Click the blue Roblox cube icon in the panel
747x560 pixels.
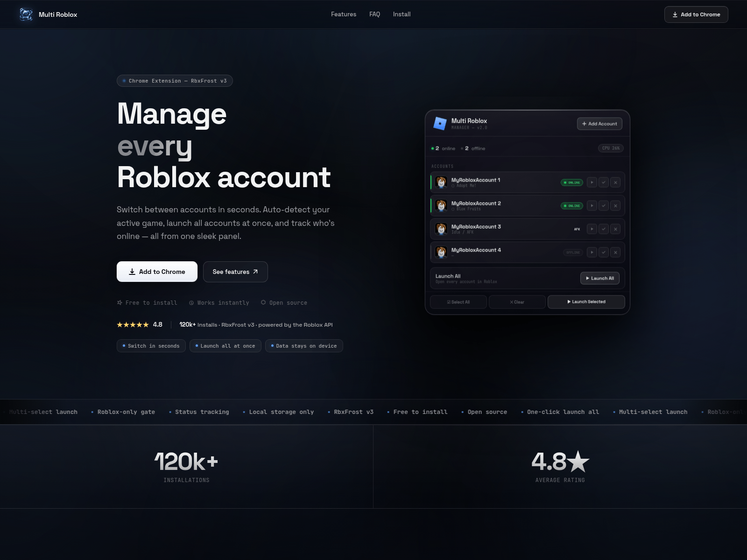[440, 124]
